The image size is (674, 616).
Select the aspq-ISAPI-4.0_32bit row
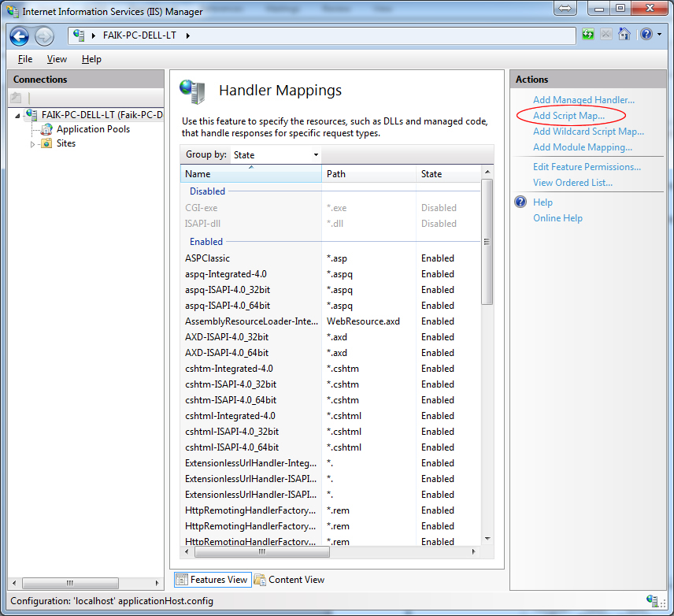330,290
